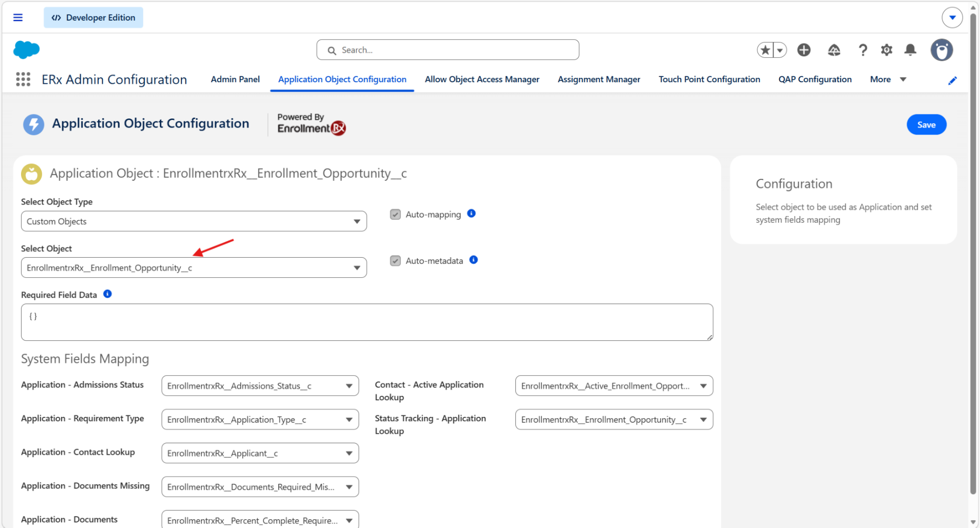Screen dimensions: 980x528
Task: Click the Required Field Data text area
Action: coord(367,322)
